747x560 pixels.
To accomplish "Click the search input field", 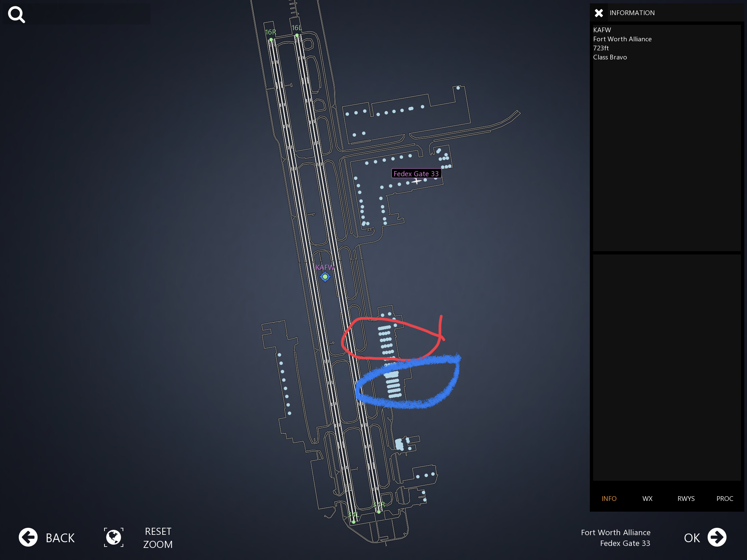I will tap(88, 14).
